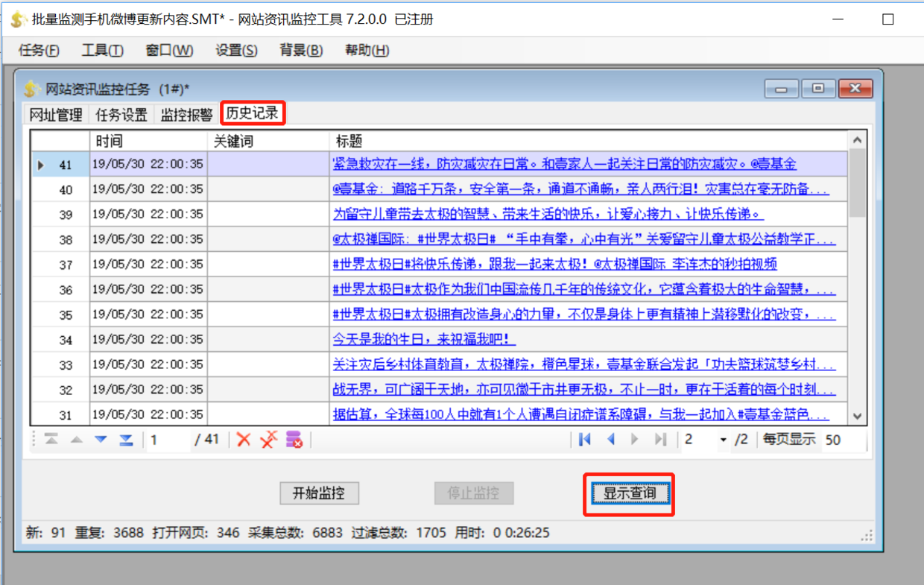Click current record number field
The image size is (924, 585).
click(168, 440)
